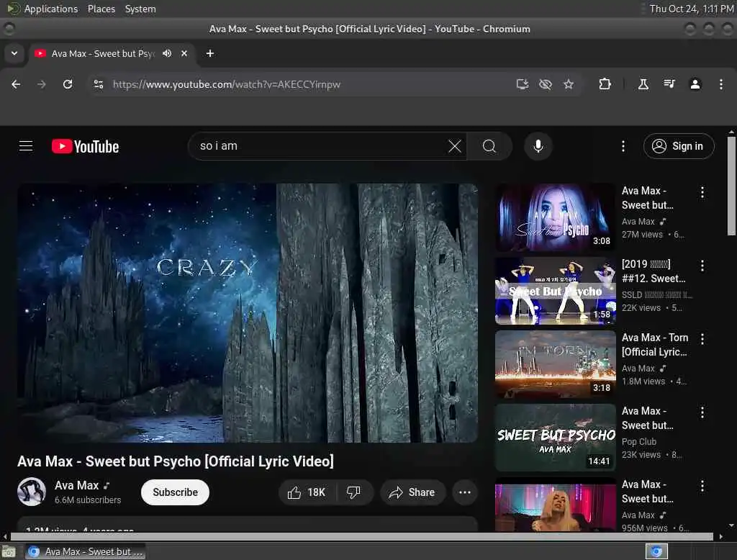Open the 1:58 dance cover thumbnail
Screen dimensions: 737x560
click(x=555, y=291)
